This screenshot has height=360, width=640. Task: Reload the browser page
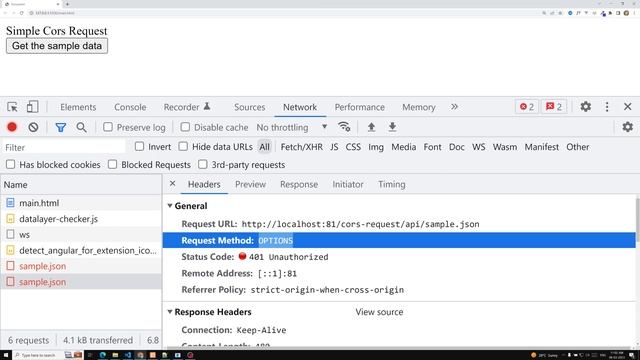tap(21, 13)
